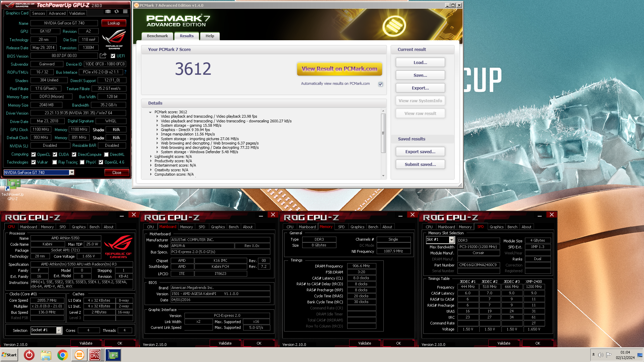Toggle the DirectML checkbox
This screenshot has height=362, width=644.
coord(106,155)
